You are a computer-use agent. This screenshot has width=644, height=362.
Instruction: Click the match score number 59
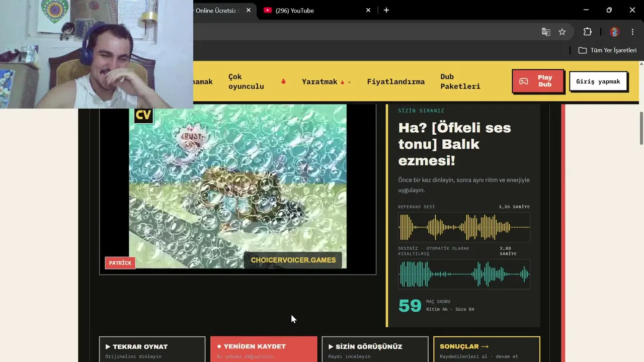point(410,305)
